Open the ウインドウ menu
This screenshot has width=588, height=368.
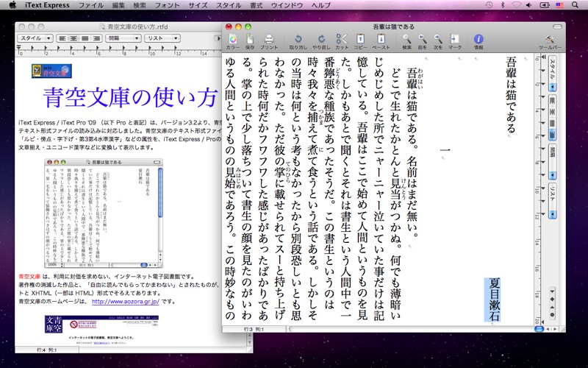click(287, 5)
